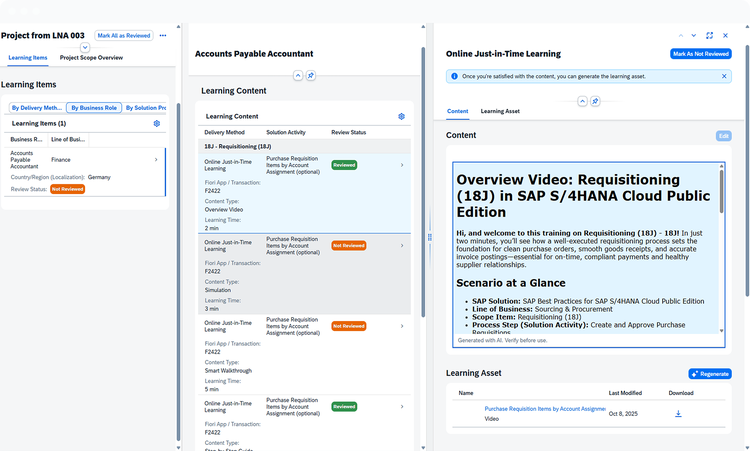Click the panel splitter grip handle
The height and width of the screenshot is (451, 750).
[430, 237]
